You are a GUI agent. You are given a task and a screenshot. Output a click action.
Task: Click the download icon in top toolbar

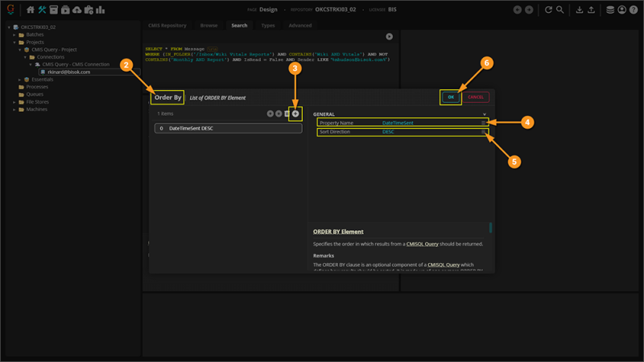(x=579, y=10)
